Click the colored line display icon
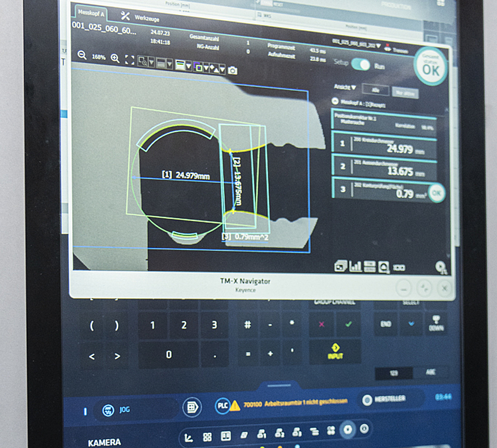The height and width of the screenshot is (448, 497). click(180, 65)
